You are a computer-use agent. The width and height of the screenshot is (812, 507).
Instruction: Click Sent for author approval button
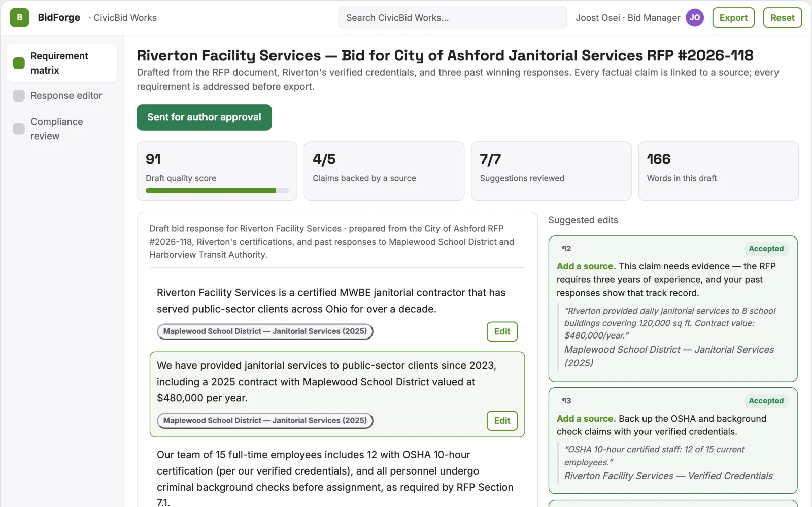click(x=204, y=117)
